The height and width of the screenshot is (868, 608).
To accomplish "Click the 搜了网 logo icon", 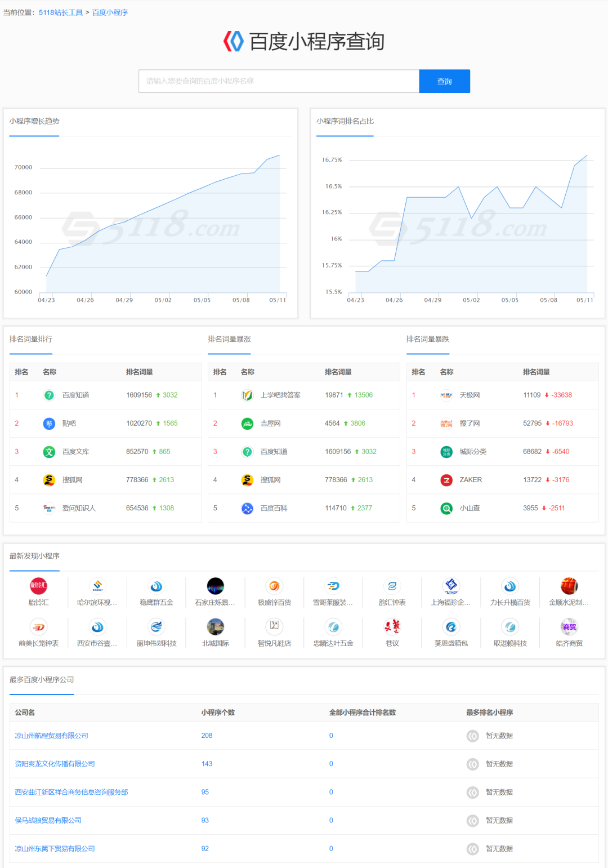I will coord(446,424).
